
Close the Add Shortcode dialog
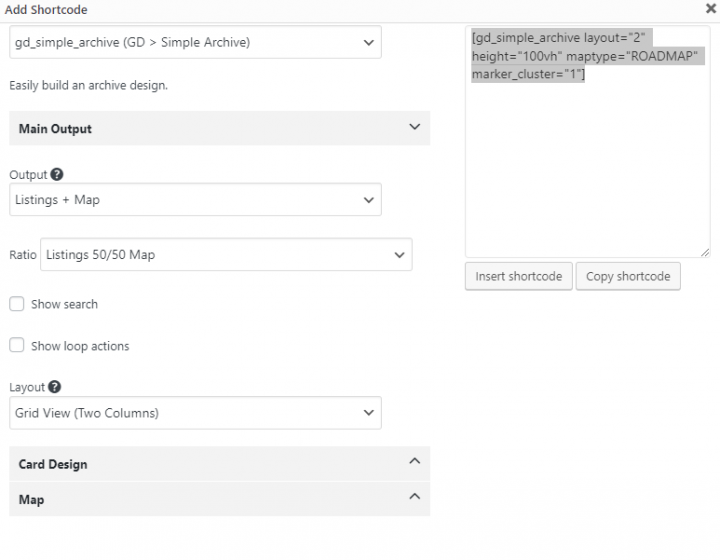[710, 9]
